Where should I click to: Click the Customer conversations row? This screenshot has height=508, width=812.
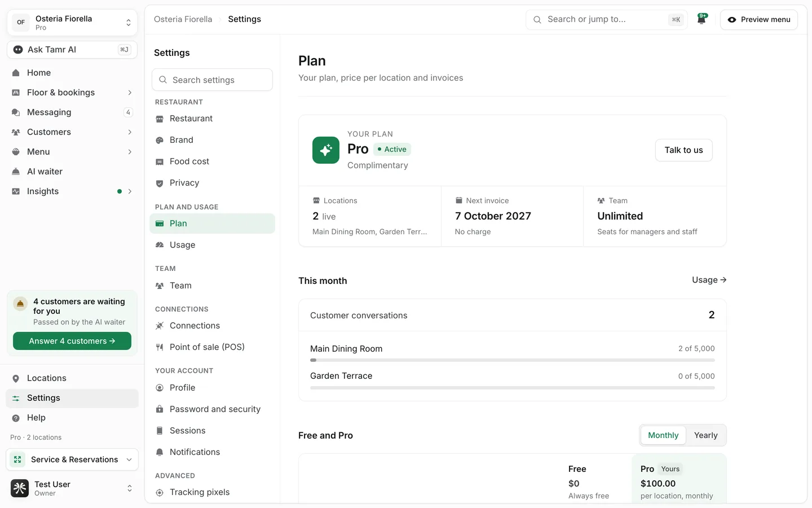(513, 316)
